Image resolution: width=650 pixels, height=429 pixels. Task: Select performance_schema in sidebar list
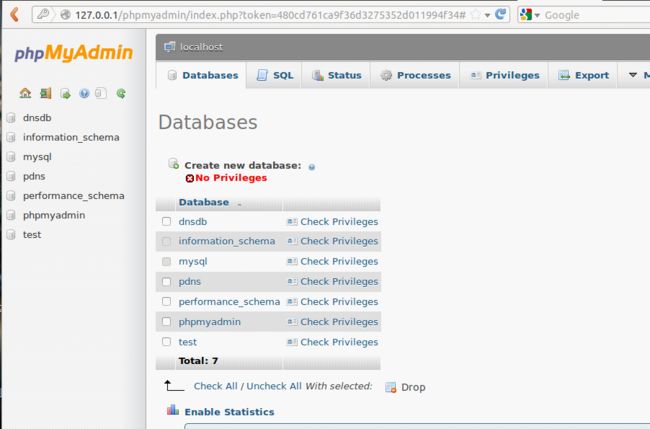point(73,196)
